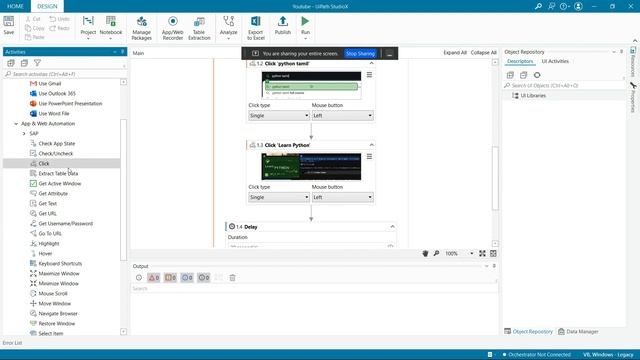Click the search icon in the title bar
640x360 pixels.
tap(538, 6)
